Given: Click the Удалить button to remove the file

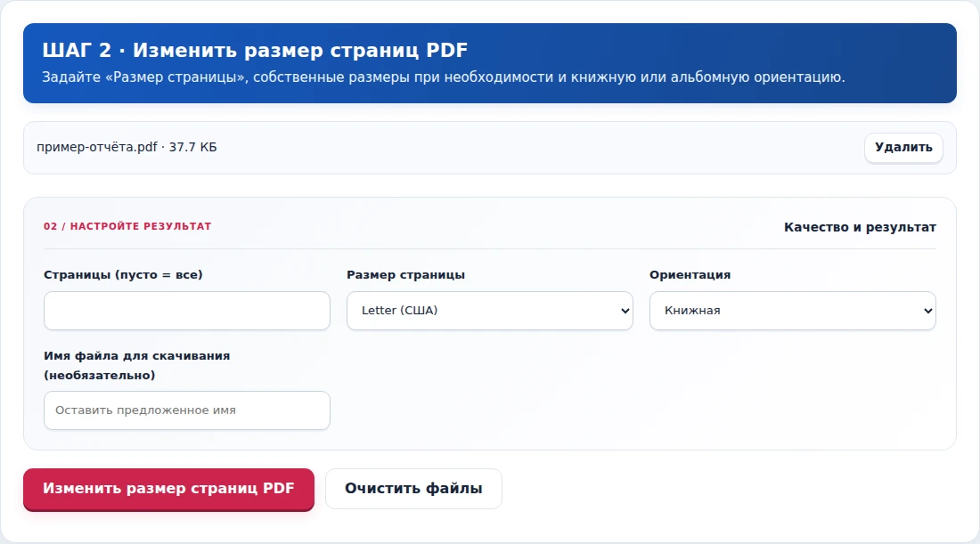Looking at the screenshot, I should coord(903,148).
